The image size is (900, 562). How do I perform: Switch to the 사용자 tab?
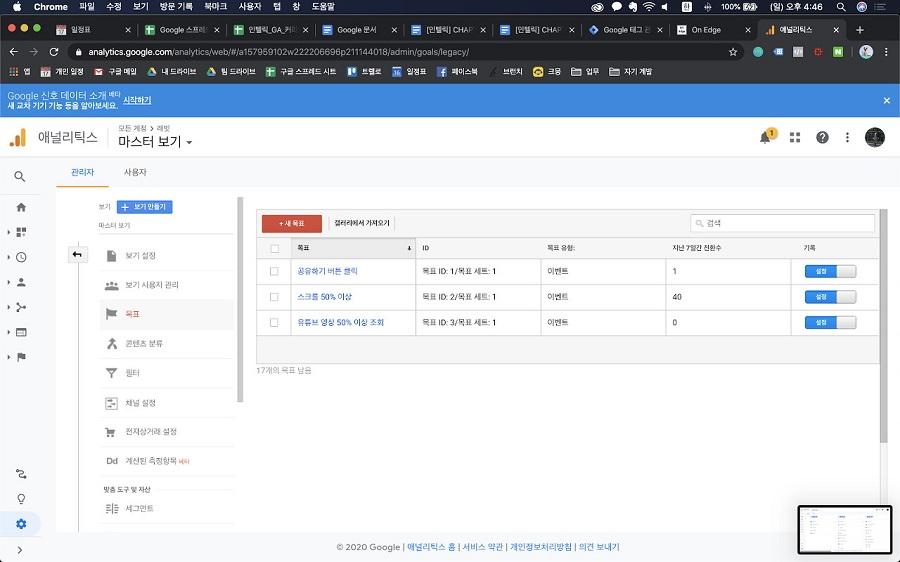(x=135, y=172)
